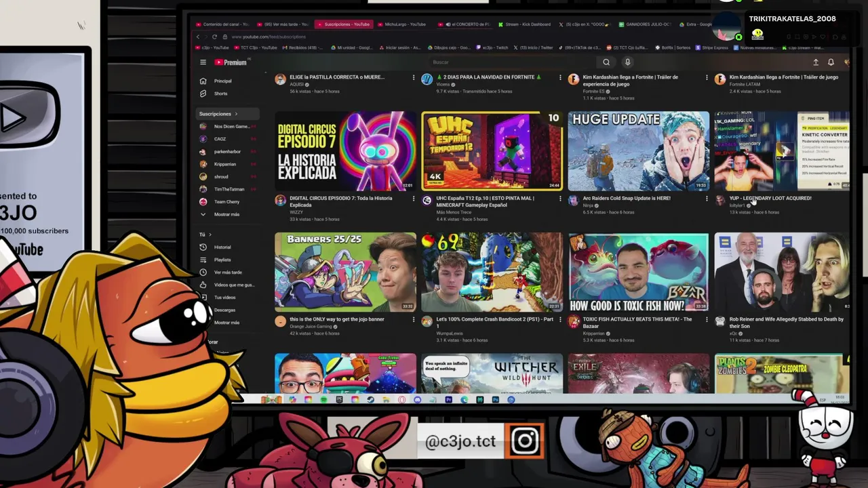Open TOXIC FISH ACTUALLY BEATS THIS META title
Image resolution: width=868 pixels, height=488 pixels.
(x=637, y=323)
